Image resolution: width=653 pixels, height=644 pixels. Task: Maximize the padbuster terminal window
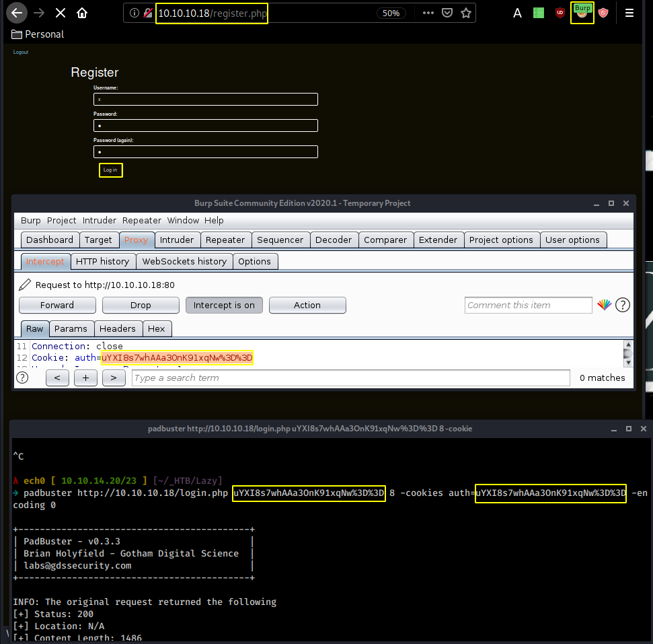point(628,429)
